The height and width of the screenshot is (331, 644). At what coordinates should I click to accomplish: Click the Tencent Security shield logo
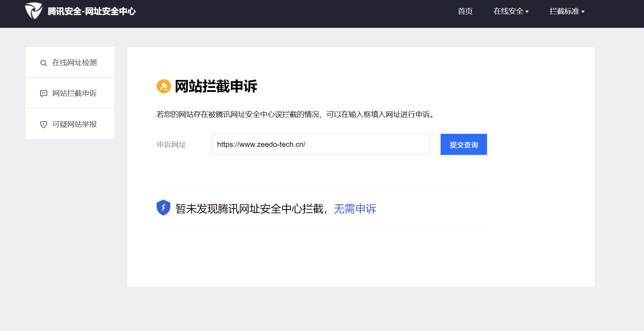(x=34, y=11)
